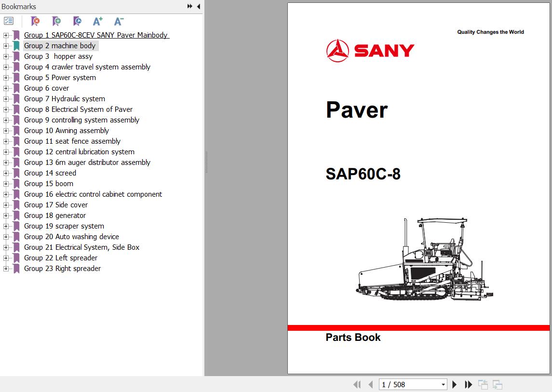
Task: Select the Group 2 machine body bookmark
Action: (x=60, y=46)
